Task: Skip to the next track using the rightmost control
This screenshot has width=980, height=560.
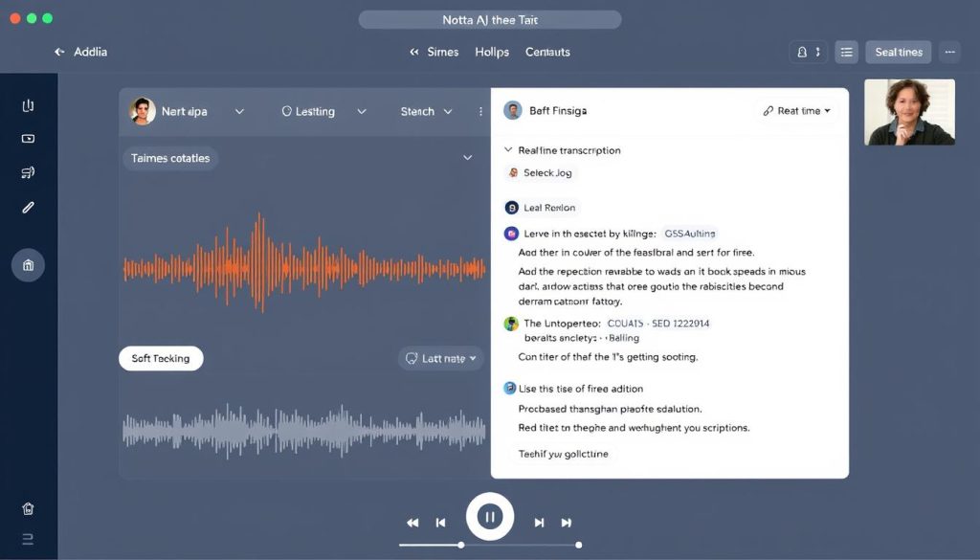Action: click(567, 523)
